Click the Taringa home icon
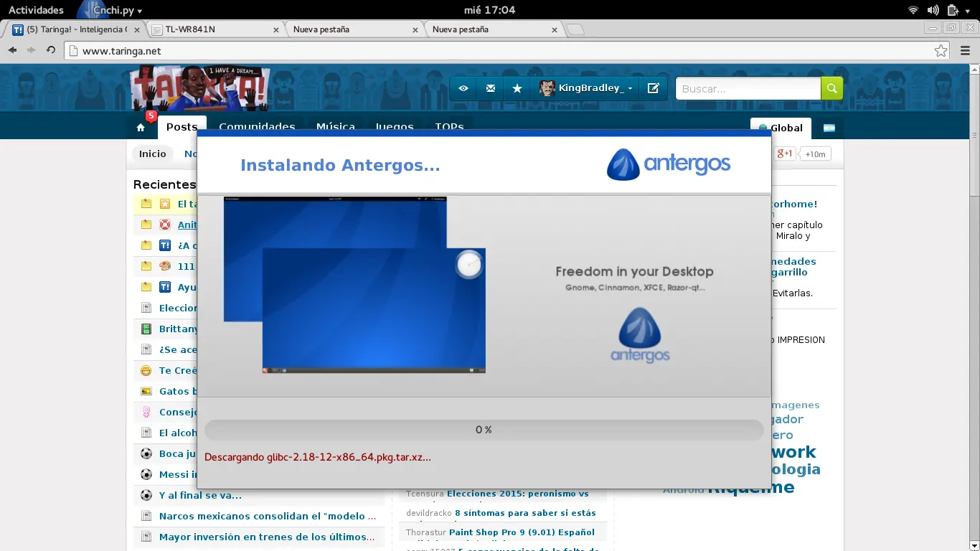The width and height of the screenshot is (980, 551). 141,128
